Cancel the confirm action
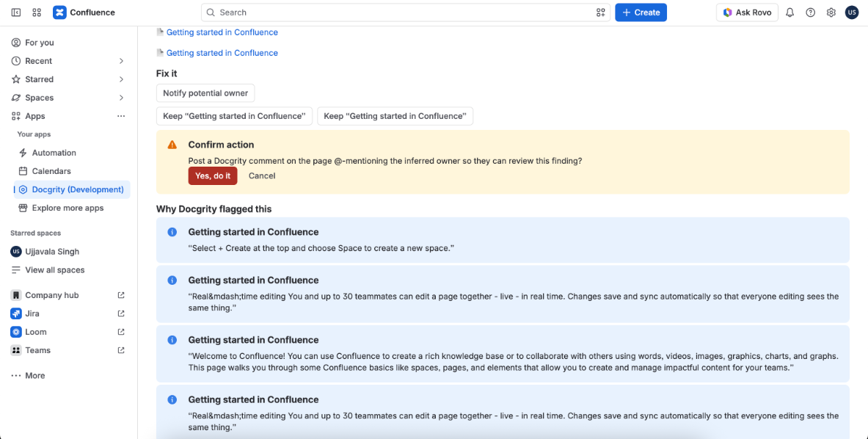The width and height of the screenshot is (868, 439). tap(262, 175)
